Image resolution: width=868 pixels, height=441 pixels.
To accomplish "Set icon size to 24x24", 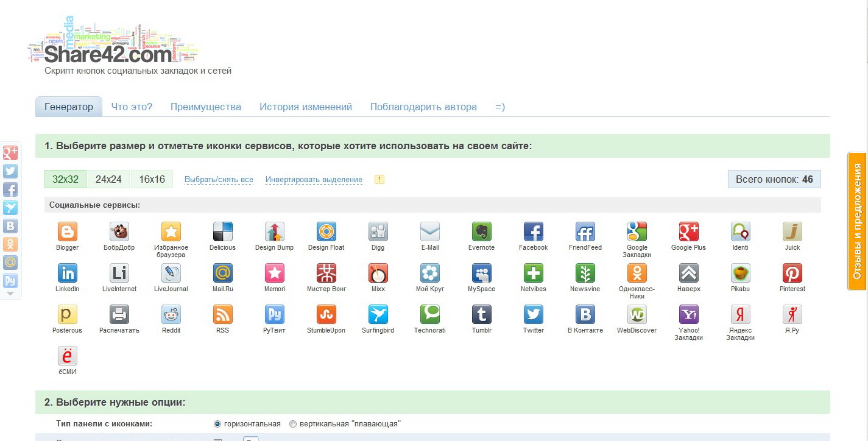I will click(108, 179).
